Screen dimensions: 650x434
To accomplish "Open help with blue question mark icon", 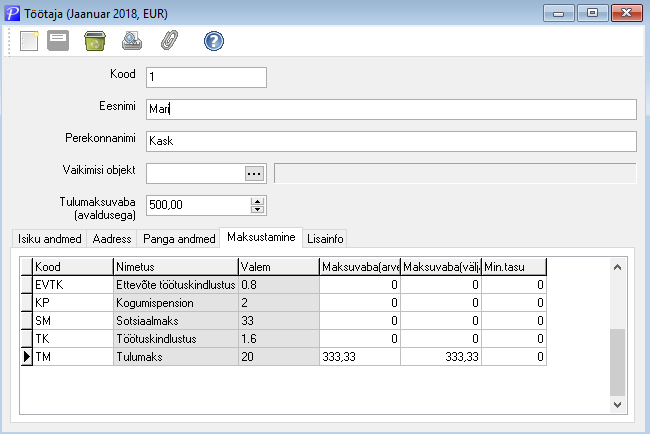I will pos(214,41).
